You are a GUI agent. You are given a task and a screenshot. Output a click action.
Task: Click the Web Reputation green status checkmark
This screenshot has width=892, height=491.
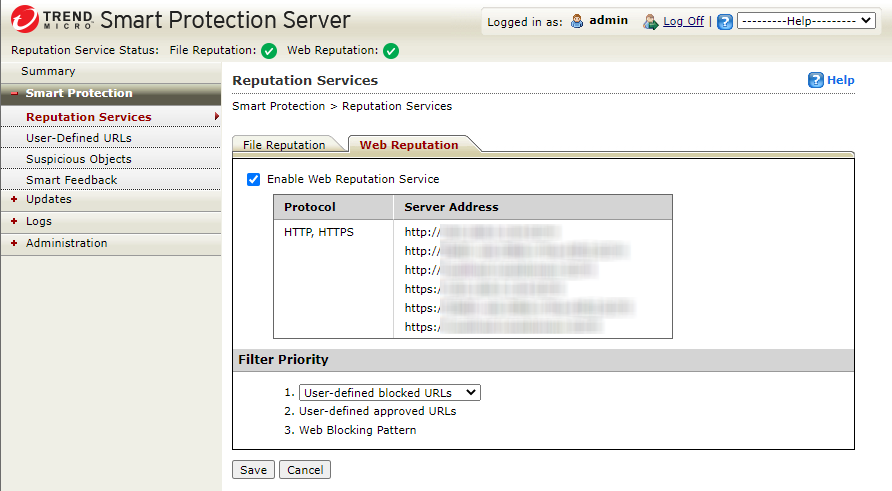[x=391, y=51]
